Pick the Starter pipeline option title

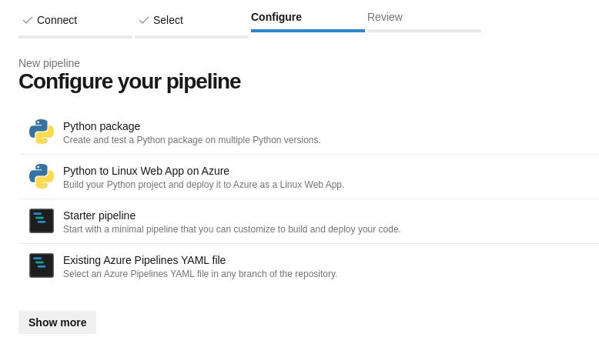click(99, 215)
